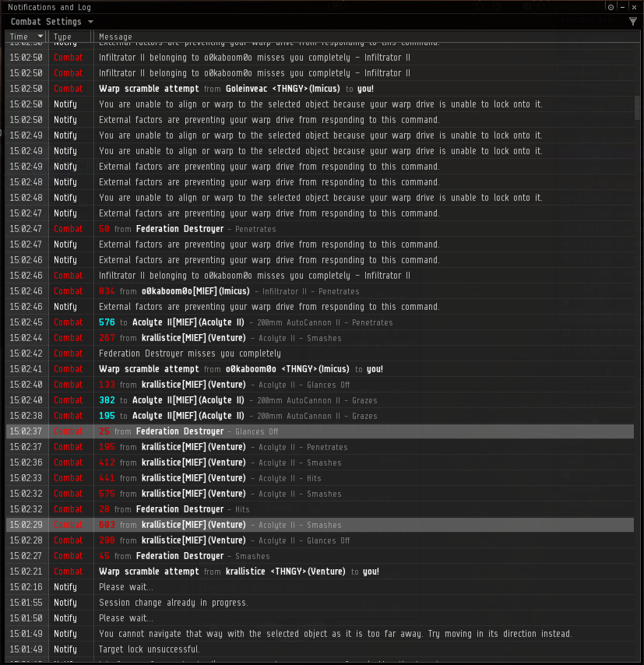
Task: Select the '133 from krallistice' Glances Off row
Action: click(320, 385)
